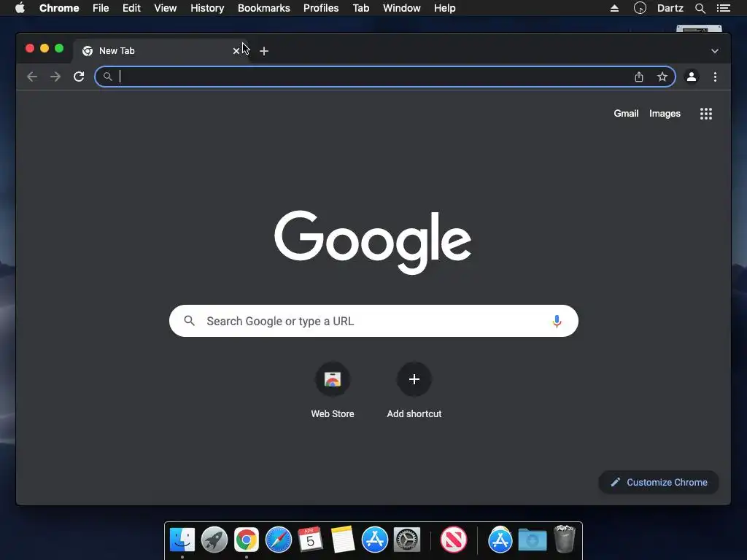Image resolution: width=747 pixels, height=560 pixels.
Task: Open a new tab with plus button
Action: [264, 51]
